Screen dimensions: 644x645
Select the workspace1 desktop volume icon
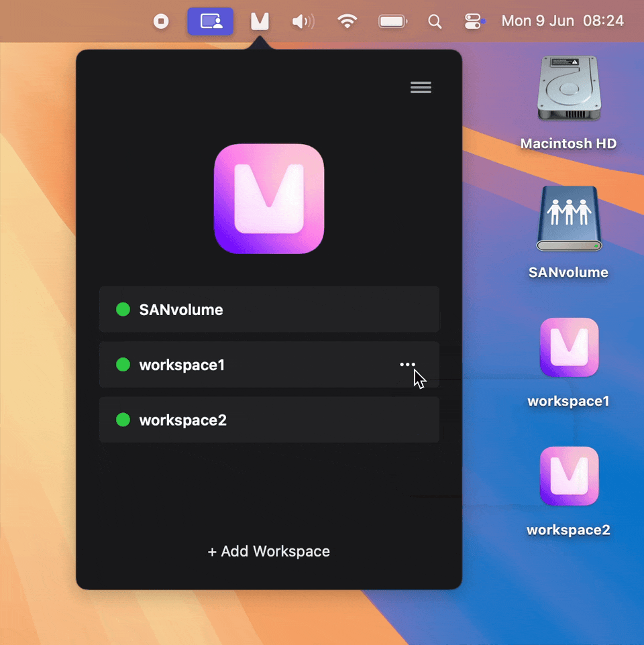(569, 347)
